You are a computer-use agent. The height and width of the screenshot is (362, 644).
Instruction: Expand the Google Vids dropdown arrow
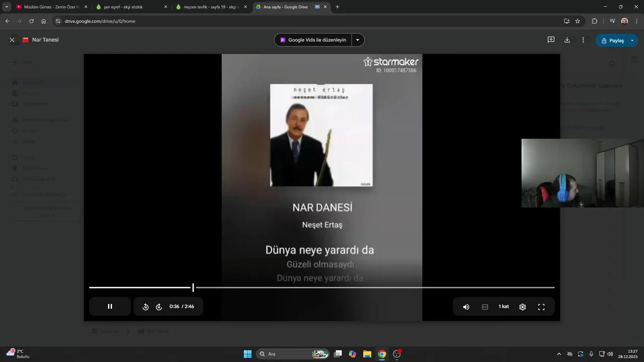pyautogui.click(x=358, y=40)
